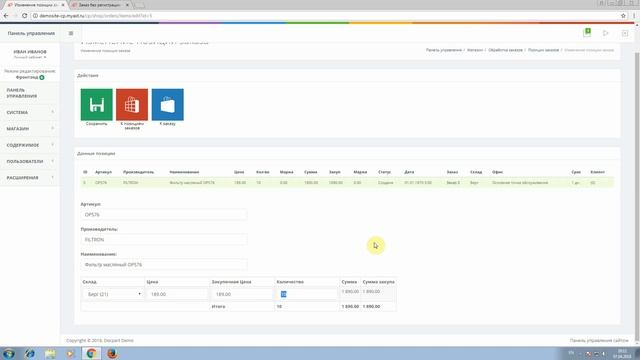640x360 pixels.
Task: Switch to the second browser tab
Action: coord(99,5)
